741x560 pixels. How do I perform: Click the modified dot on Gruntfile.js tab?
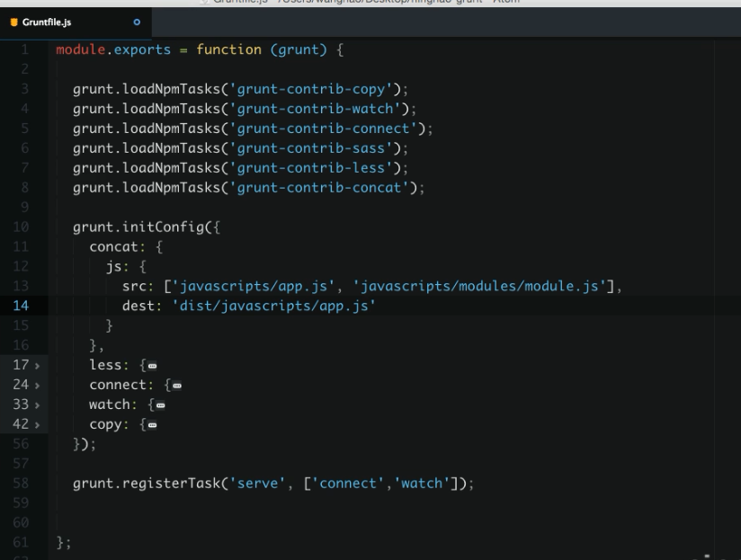pyautogui.click(x=137, y=19)
